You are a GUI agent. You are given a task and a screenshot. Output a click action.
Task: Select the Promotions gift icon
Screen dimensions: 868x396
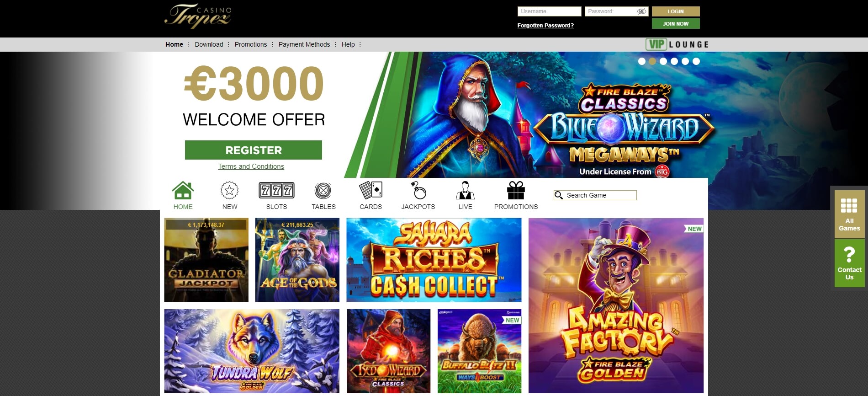[516, 190]
